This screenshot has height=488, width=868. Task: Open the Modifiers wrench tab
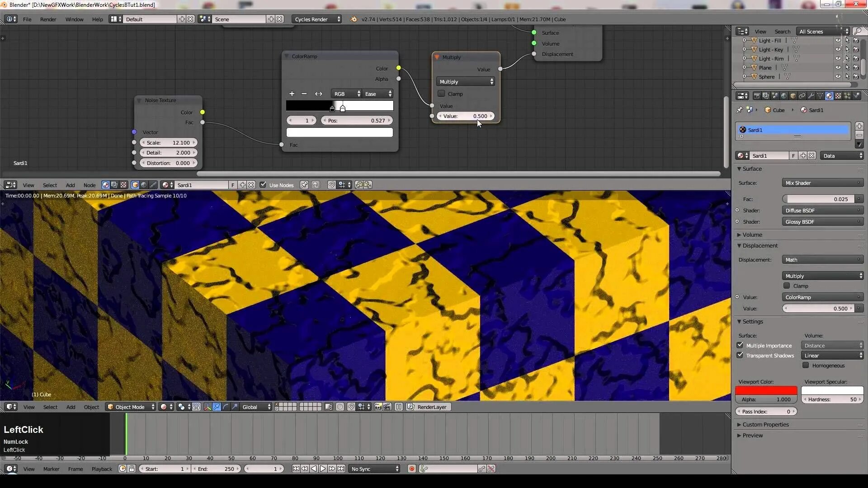(x=811, y=96)
